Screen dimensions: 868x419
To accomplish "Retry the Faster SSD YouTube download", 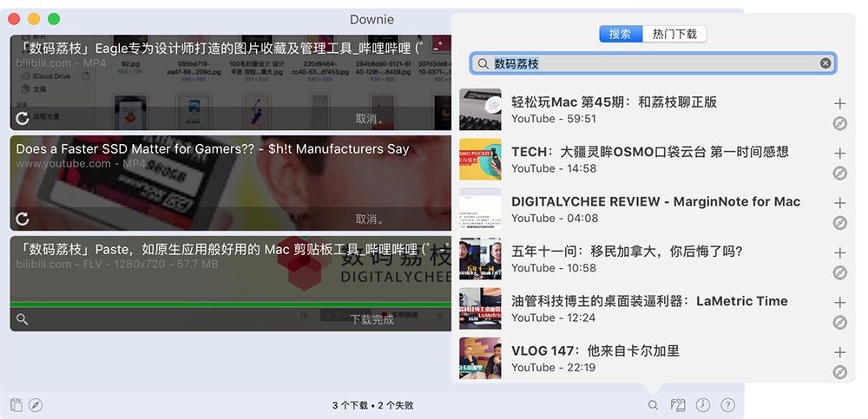I will [23, 219].
